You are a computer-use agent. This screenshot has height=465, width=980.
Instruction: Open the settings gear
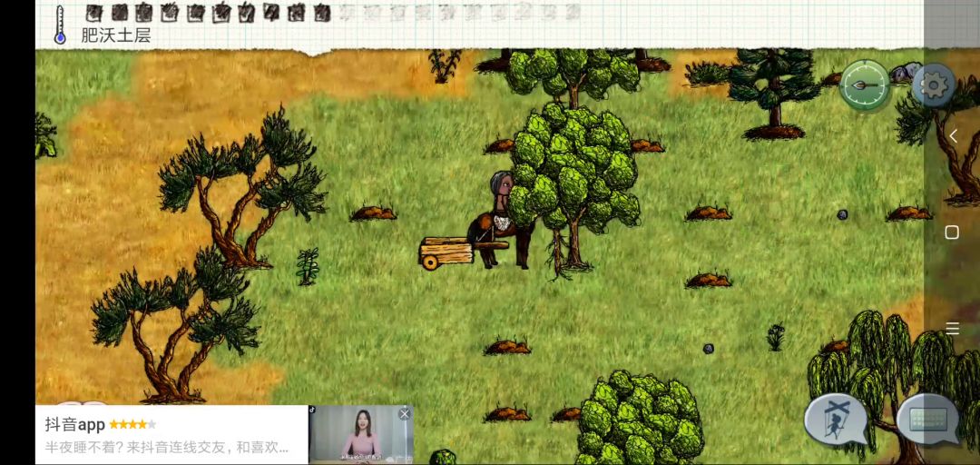point(933,85)
